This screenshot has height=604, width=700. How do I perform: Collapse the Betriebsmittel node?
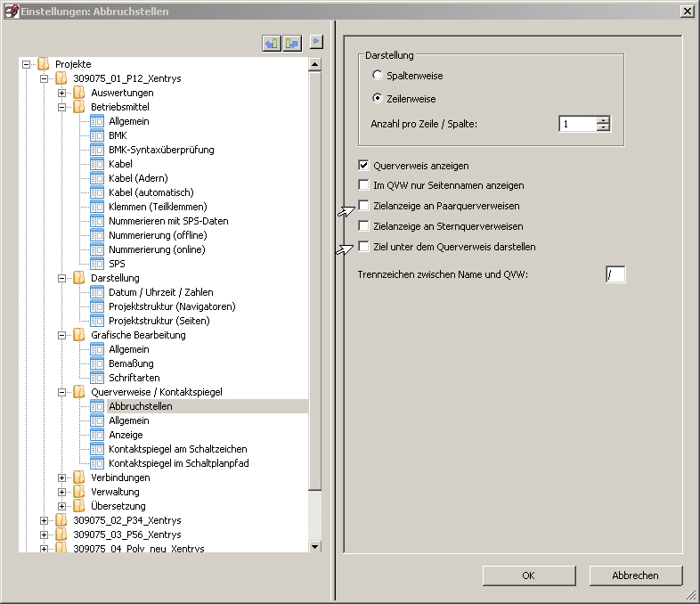coord(61,107)
